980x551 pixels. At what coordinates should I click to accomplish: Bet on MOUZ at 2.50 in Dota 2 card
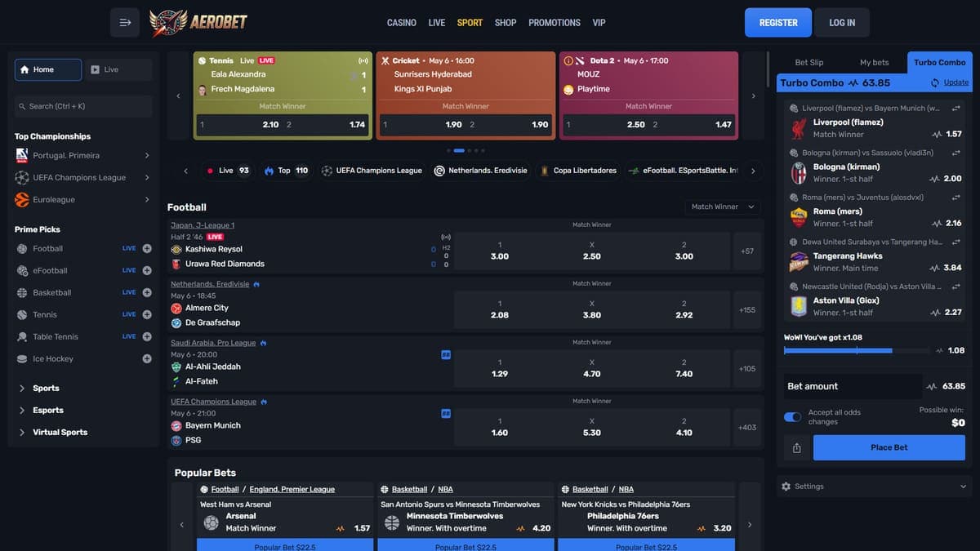tap(603, 125)
